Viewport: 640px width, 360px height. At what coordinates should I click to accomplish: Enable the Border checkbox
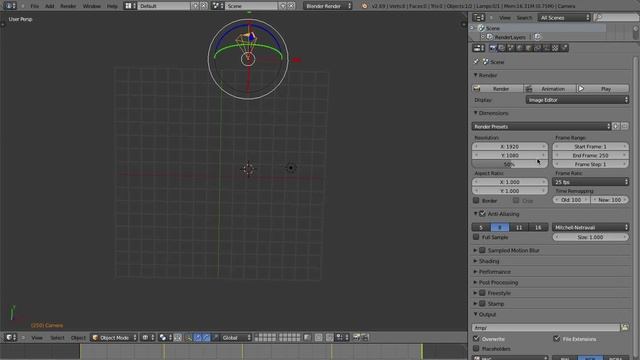(476, 200)
